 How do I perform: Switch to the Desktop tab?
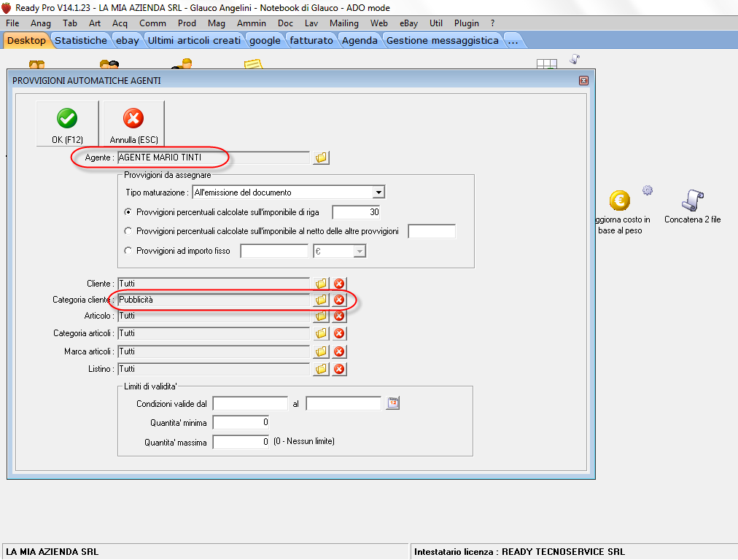tap(26, 41)
